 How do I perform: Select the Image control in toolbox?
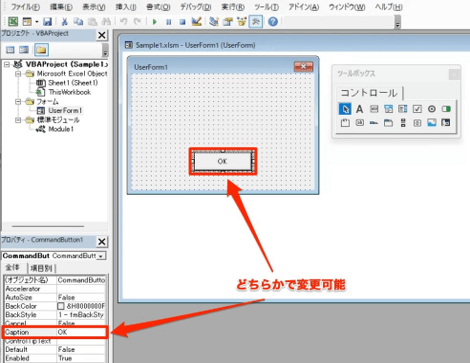tap(432, 123)
